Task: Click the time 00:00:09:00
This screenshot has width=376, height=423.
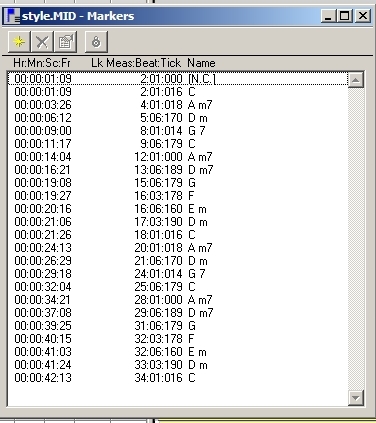Action: pos(43,131)
